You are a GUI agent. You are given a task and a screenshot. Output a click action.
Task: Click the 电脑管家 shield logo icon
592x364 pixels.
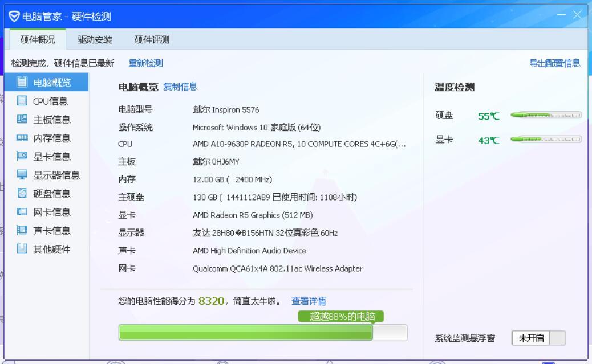tap(14, 16)
